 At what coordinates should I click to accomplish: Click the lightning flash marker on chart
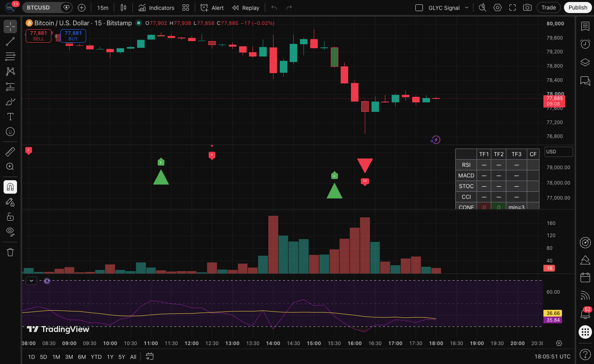(x=436, y=140)
